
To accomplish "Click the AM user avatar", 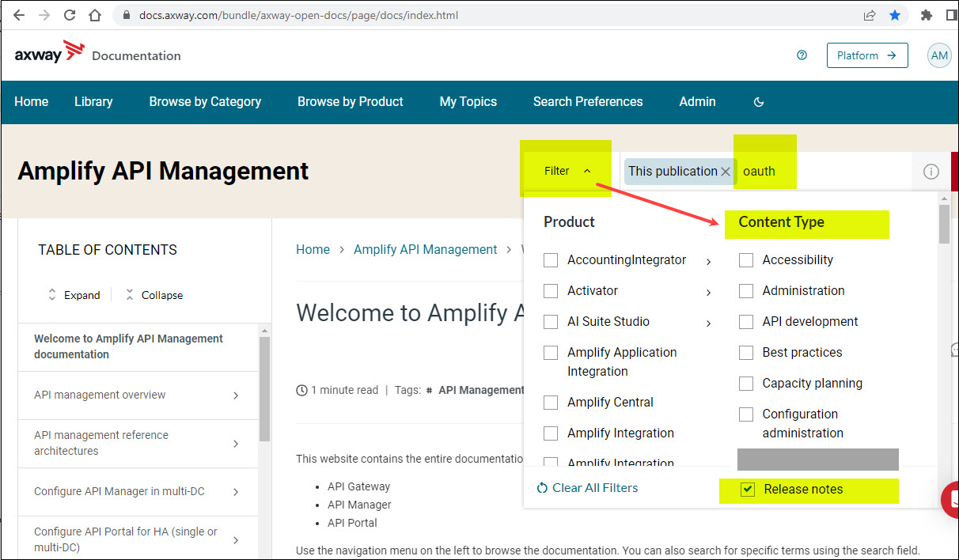I will click(x=939, y=55).
